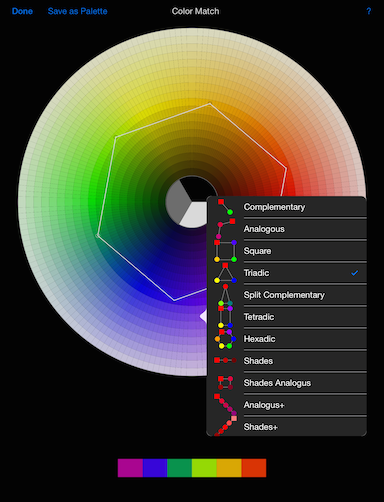Select the red-orange palette swatch
384x502 pixels.
click(x=254, y=468)
